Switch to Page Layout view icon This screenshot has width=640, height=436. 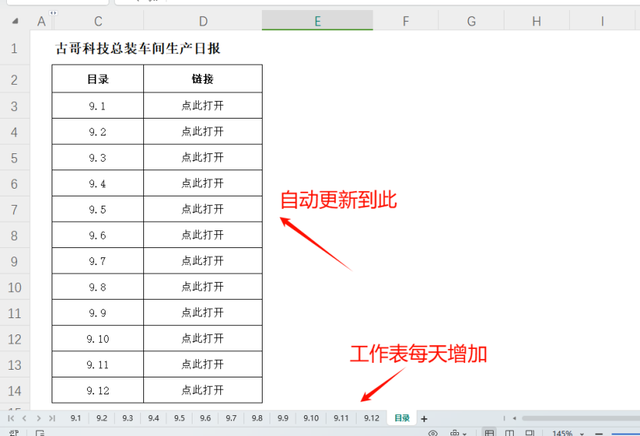click(509, 433)
